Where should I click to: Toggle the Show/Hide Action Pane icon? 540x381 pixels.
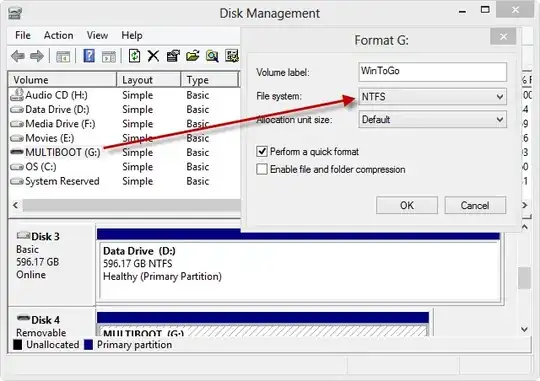(109, 56)
